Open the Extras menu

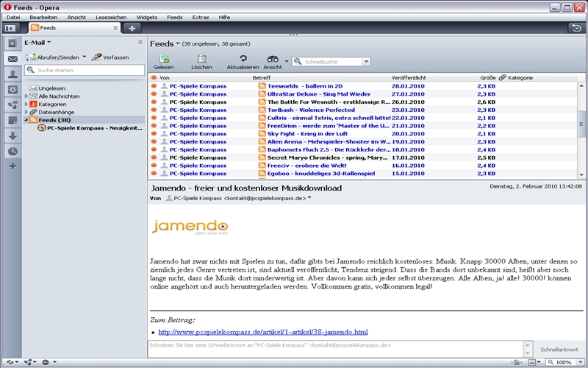click(x=201, y=17)
